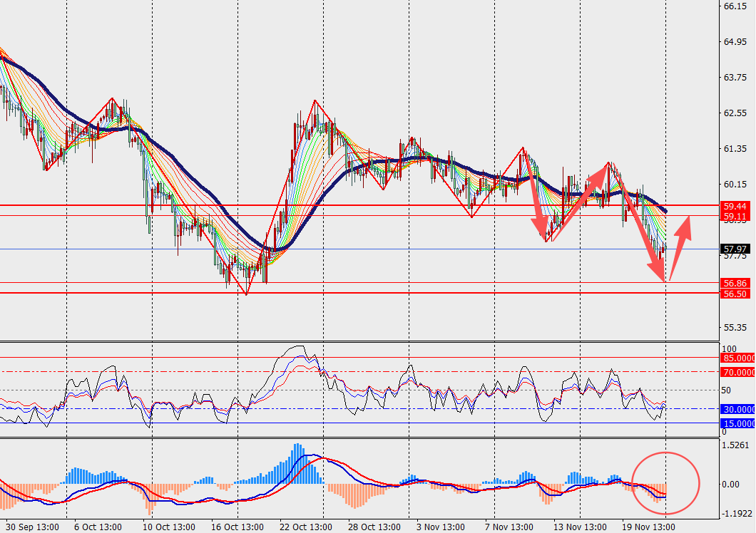The image size is (756, 533).
Task: Select the 56.86 support level label
Action: [735, 283]
